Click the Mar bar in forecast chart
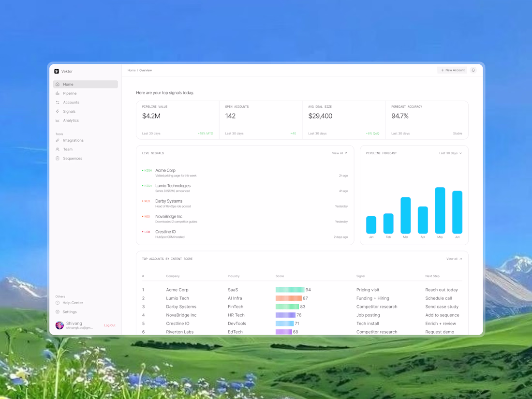The height and width of the screenshot is (399, 532). pyautogui.click(x=405, y=215)
